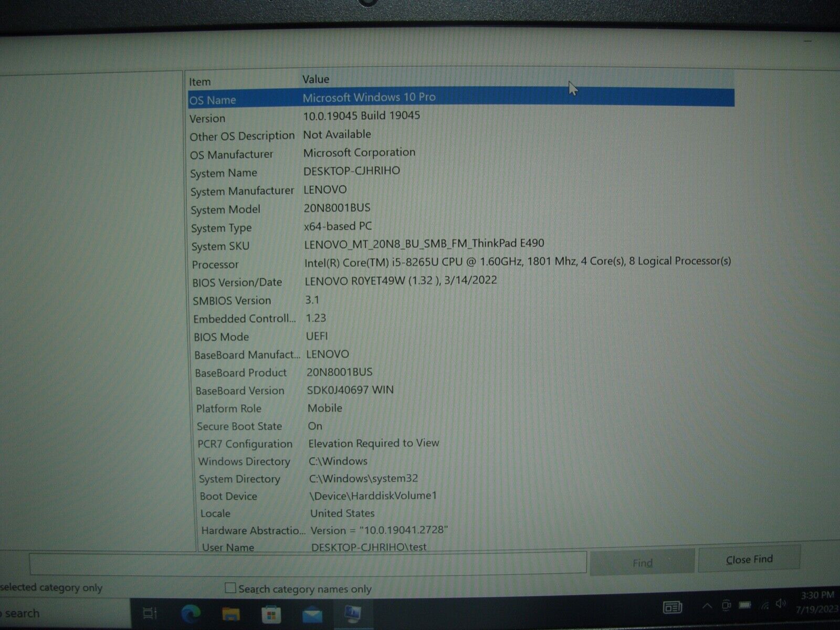Select the Other OS Description row
Viewport: 840px width, 630px height.
pos(461,135)
